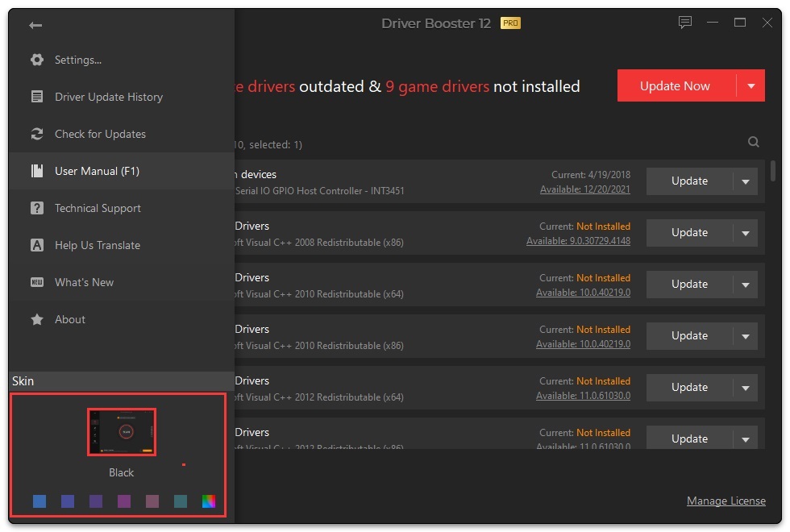Expand update options for Visual C++ 2010 (x64)

(745, 285)
